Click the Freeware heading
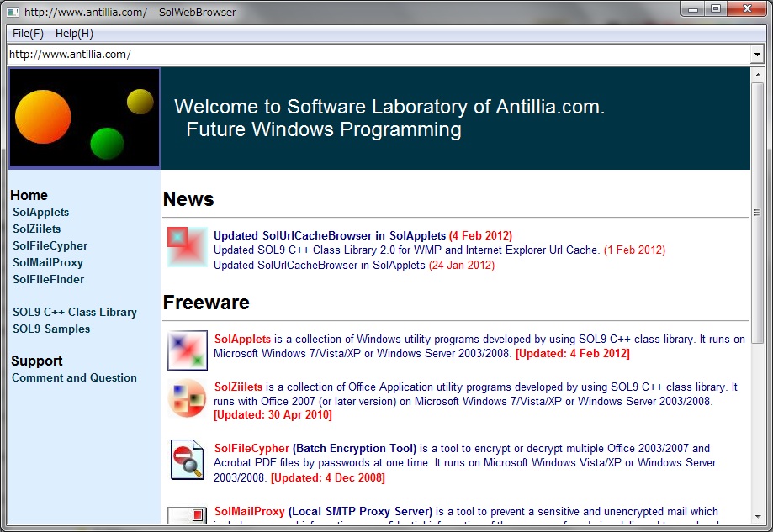This screenshot has height=532, width=773. 206,303
